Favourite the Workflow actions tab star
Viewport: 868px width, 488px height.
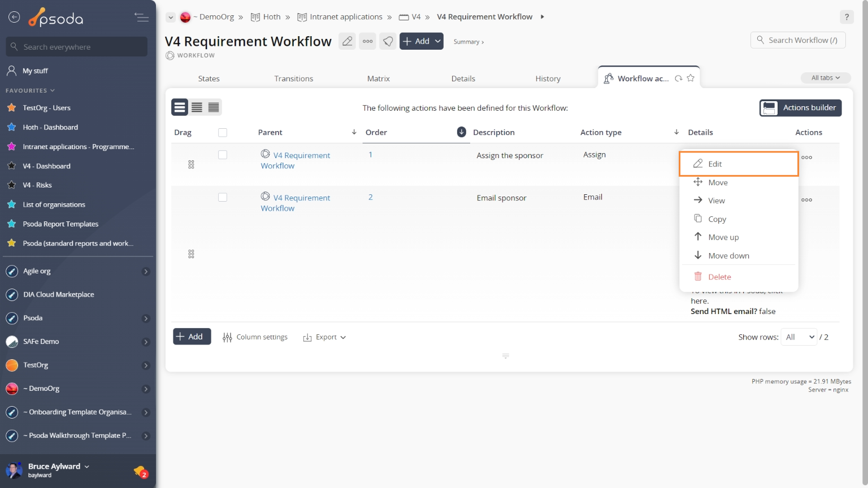(x=691, y=79)
